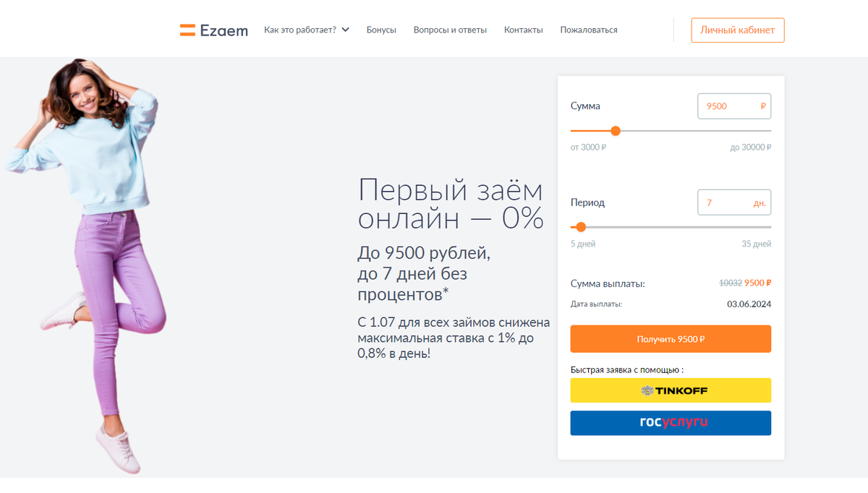Select 'Пожаловаться' in the navigation
This screenshot has width=868, height=493.
589,30
